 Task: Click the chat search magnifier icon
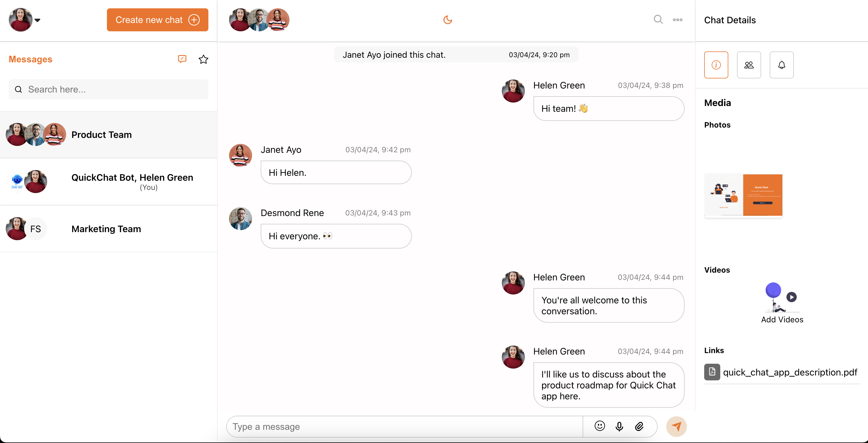pos(658,20)
